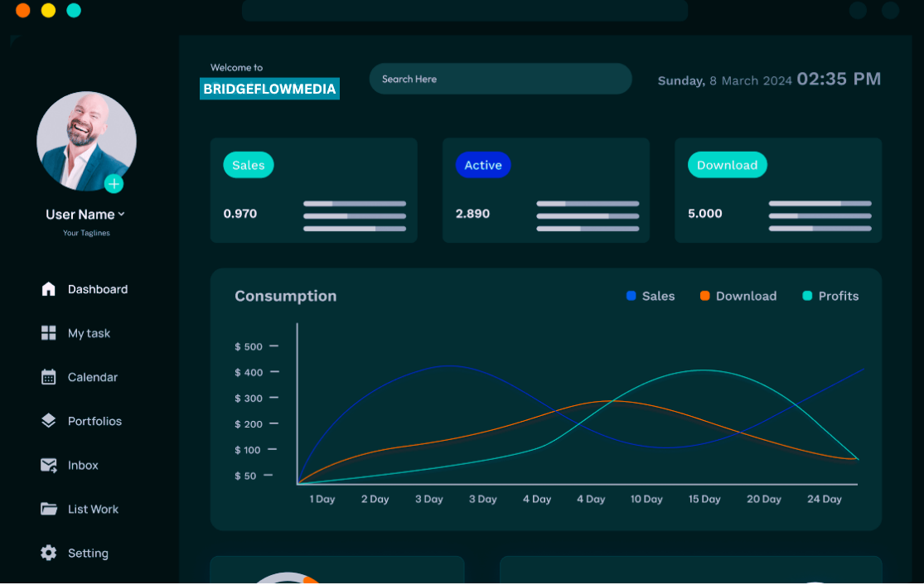Open the Setting gear icon
This screenshot has height=585, width=924.
(49, 553)
